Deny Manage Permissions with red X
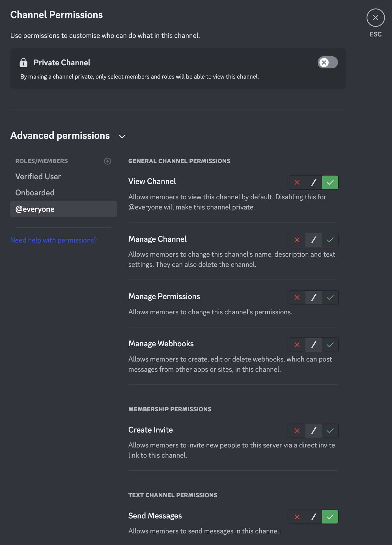This screenshot has height=545, width=392. [x=297, y=297]
